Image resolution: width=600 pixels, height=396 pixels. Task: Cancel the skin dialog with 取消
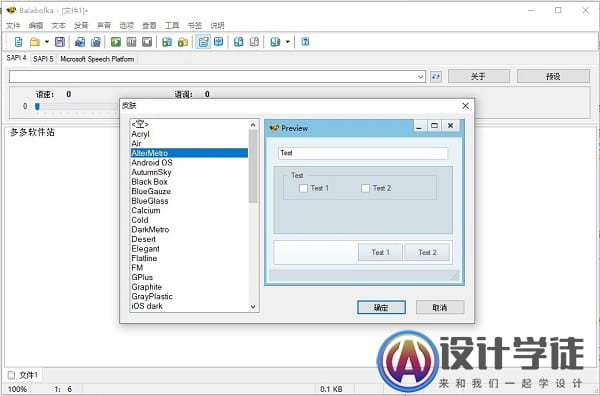click(x=440, y=307)
